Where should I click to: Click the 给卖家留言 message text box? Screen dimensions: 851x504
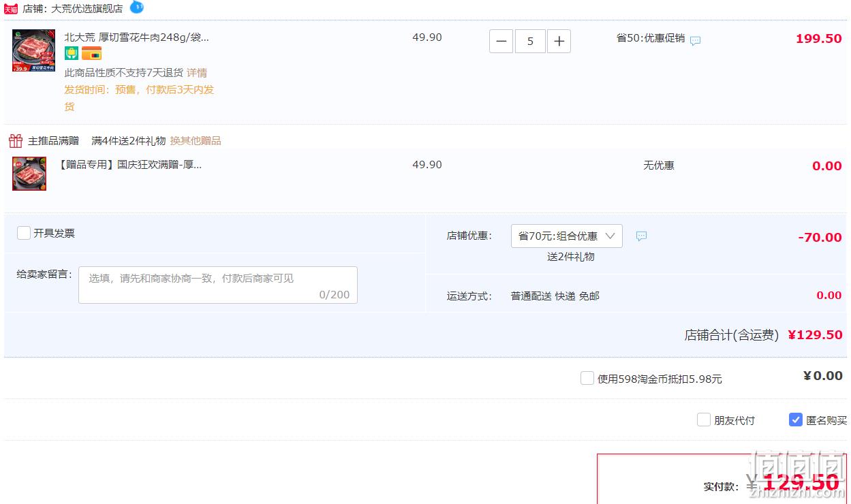(218, 285)
